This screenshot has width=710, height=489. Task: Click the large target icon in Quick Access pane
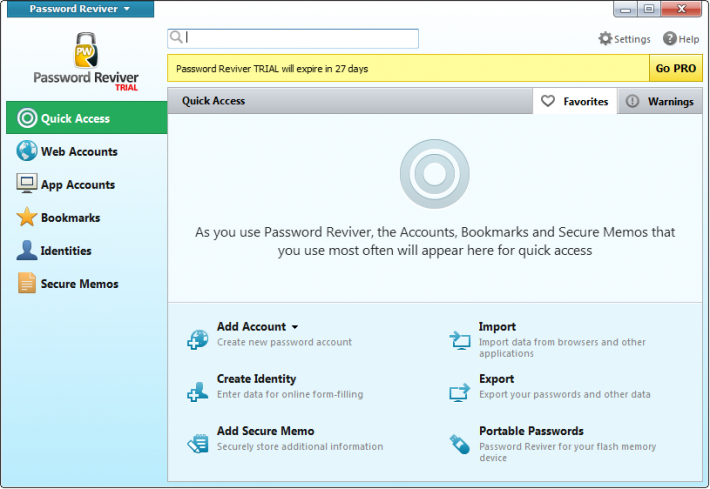click(x=434, y=174)
